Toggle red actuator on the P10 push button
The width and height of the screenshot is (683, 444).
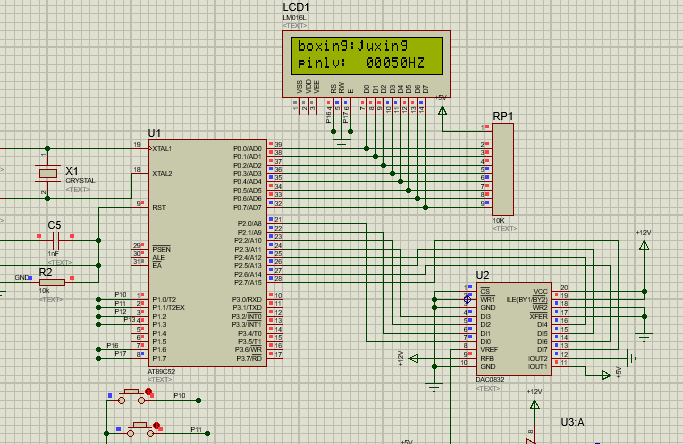(x=149, y=392)
